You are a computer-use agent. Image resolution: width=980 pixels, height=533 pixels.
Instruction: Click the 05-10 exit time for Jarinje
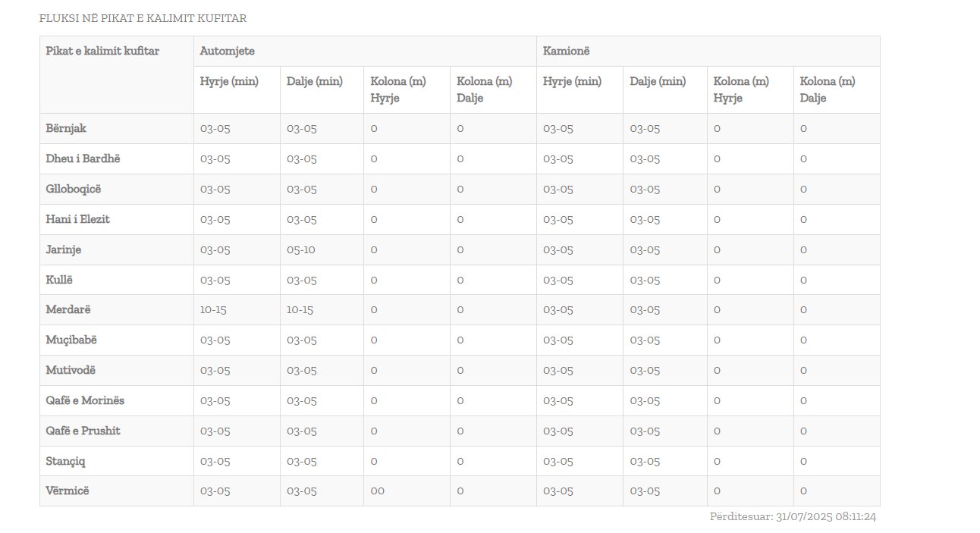click(301, 249)
